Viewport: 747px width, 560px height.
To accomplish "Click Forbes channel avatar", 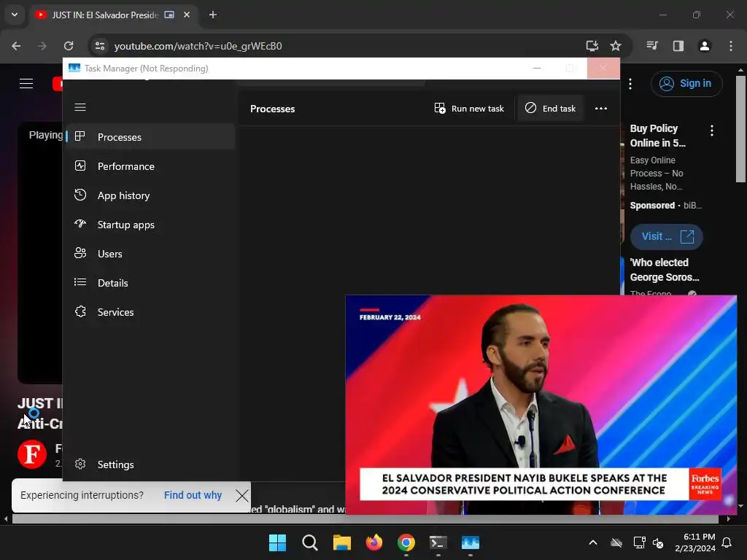I will (x=32, y=455).
